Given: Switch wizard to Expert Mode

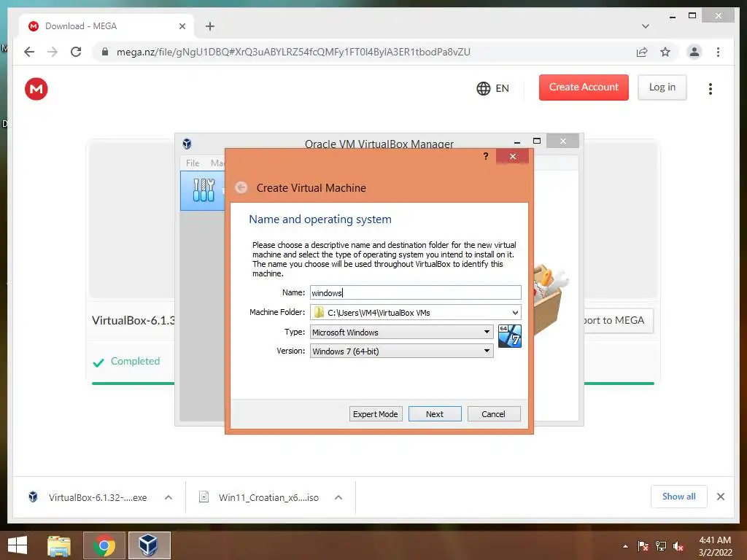Looking at the screenshot, I should click(x=376, y=414).
